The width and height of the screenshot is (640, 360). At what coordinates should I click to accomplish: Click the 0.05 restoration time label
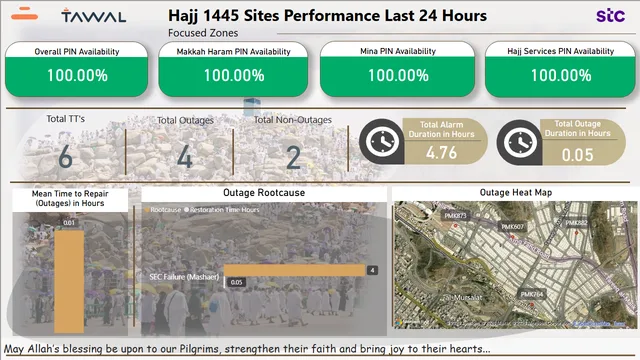tap(236, 282)
